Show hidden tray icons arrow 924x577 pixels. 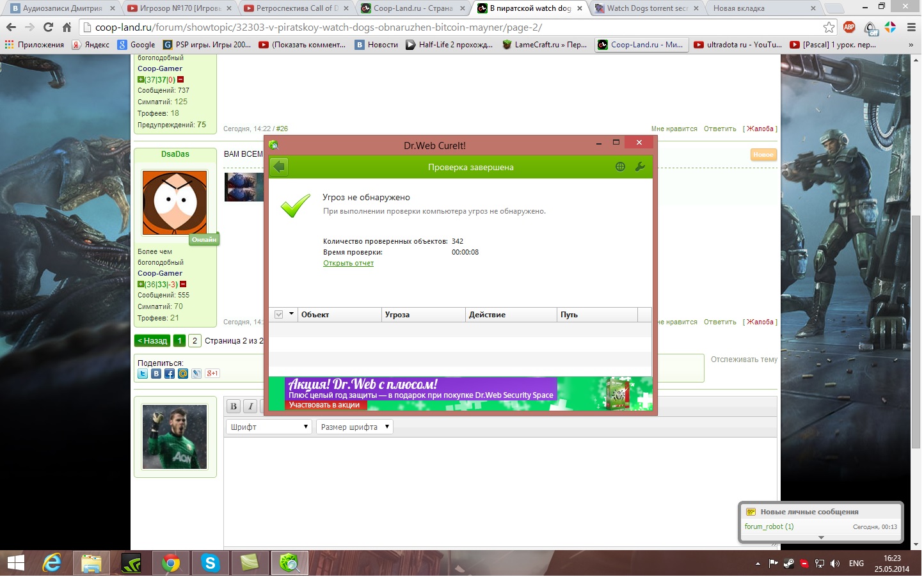(758, 564)
